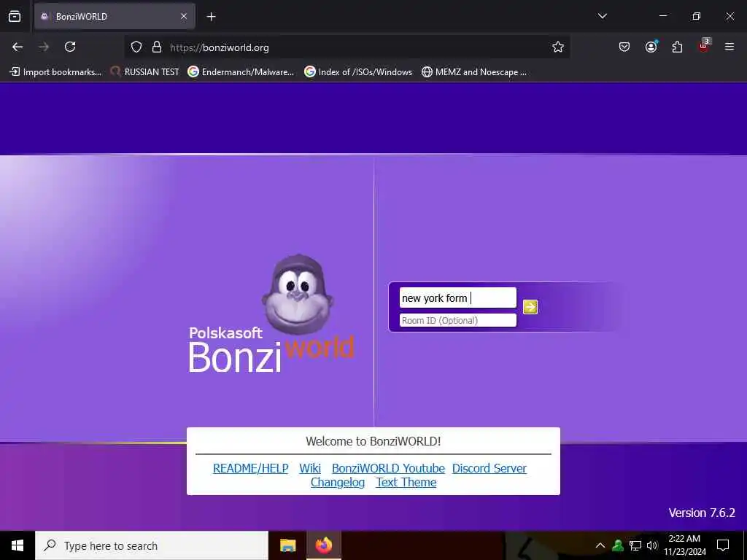Click the uBlock extension icon with badge

[704, 46]
